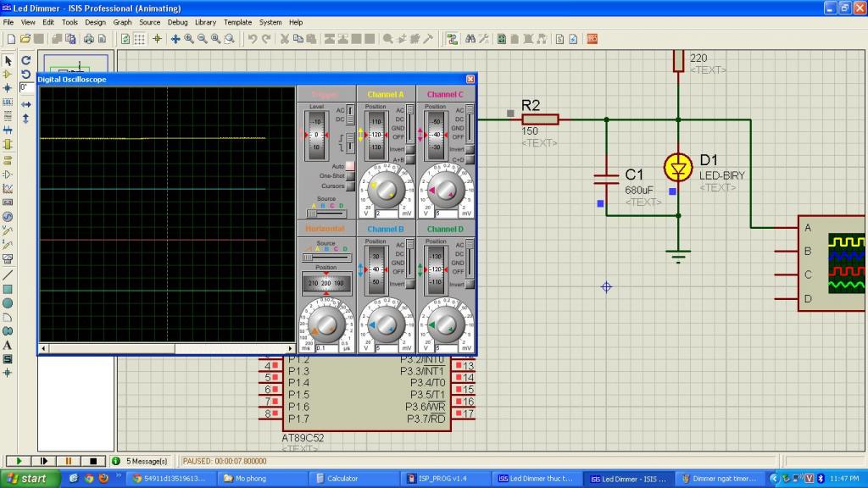Select the 2D circle graphics tool
Viewport: 868px width, 488px height.
[8, 302]
